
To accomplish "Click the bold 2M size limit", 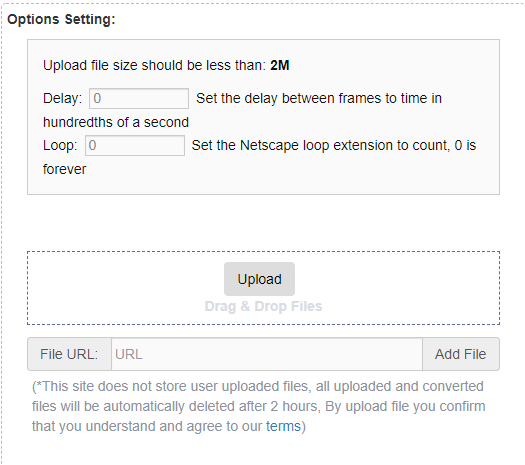I will [280, 65].
